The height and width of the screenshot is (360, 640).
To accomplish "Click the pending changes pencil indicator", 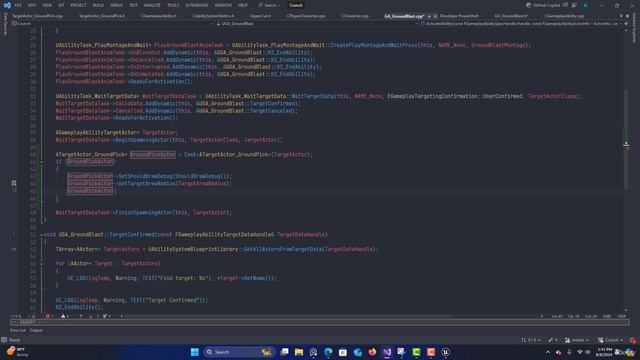I will coord(553,340).
